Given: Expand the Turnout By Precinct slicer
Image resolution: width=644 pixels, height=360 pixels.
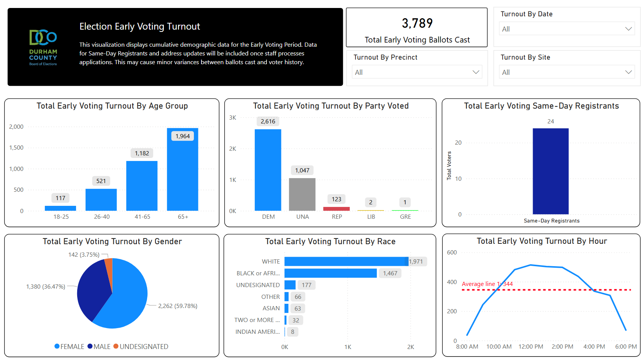Looking at the screenshot, I should point(416,72).
